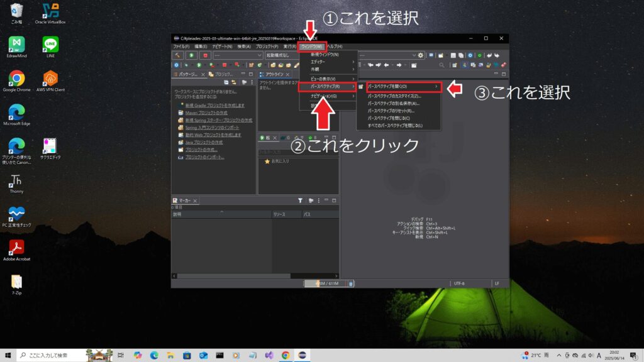Click Maven プロジェクトの作成 link
The width and height of the screenshot is (644, 362).
(206, 113)
